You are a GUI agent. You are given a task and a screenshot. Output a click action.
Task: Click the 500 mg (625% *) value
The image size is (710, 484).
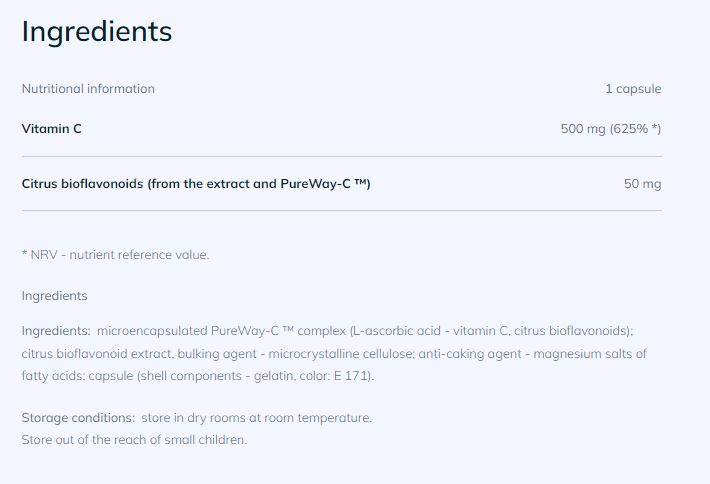pyautogui.click(x=611, y=129)
